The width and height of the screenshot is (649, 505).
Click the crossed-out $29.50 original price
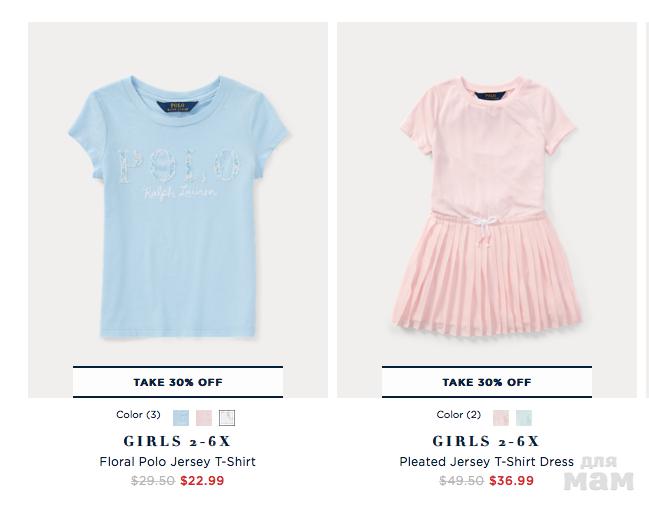pos(153,481)
